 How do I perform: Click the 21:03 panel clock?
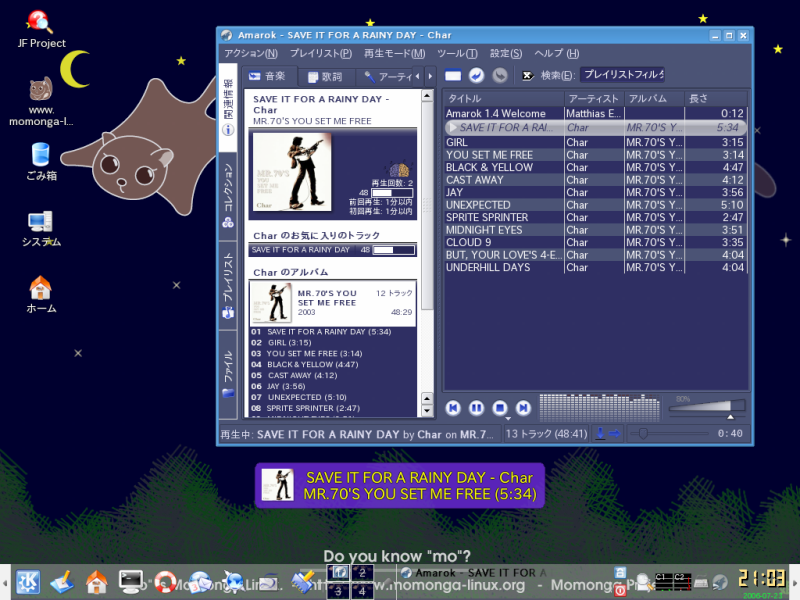point(762,579)
